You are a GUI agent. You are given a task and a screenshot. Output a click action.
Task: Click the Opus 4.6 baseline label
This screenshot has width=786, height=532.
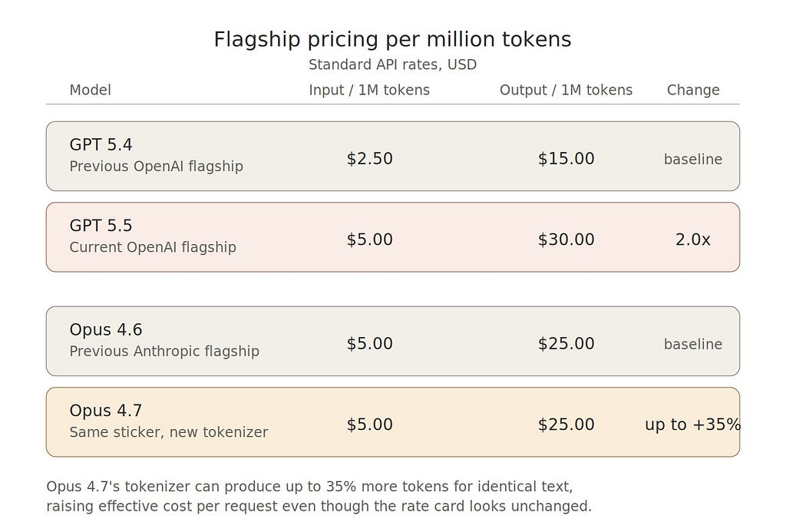(693, 344)
